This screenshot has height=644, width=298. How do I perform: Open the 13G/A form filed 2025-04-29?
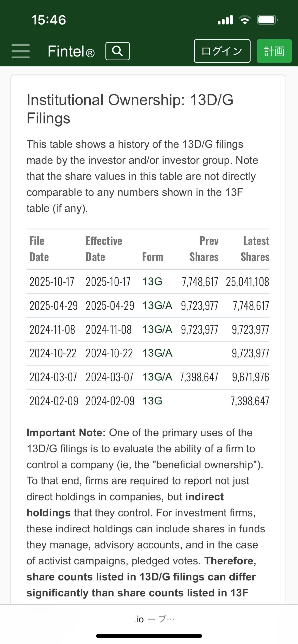coord(157,306)
